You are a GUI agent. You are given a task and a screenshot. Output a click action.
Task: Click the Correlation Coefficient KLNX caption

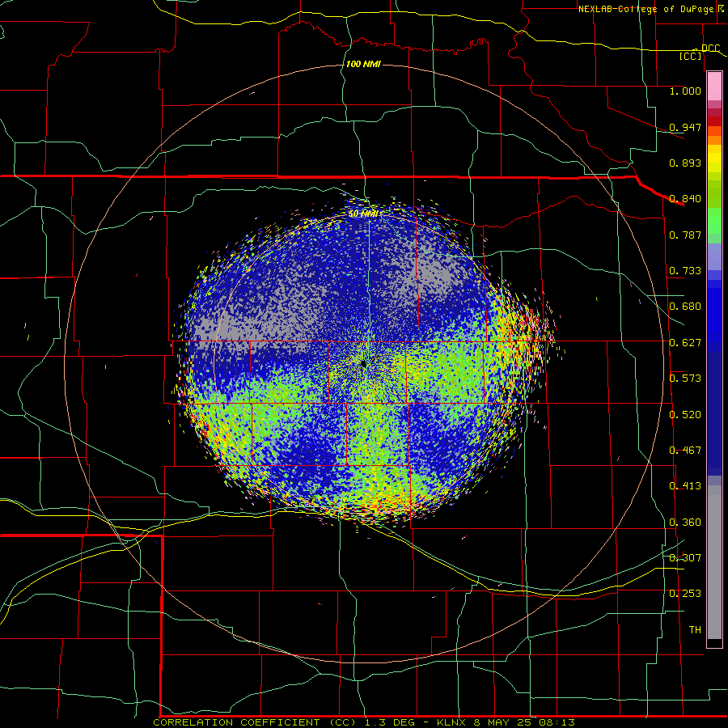coord(364,722)
